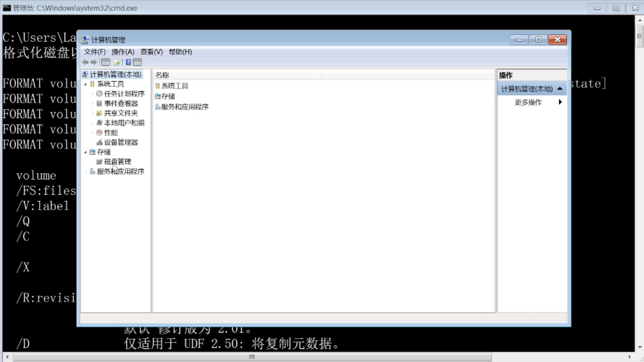The image size is (644, 362).
Task: Open the 操作(A) menu
Action: click(123, 52)
